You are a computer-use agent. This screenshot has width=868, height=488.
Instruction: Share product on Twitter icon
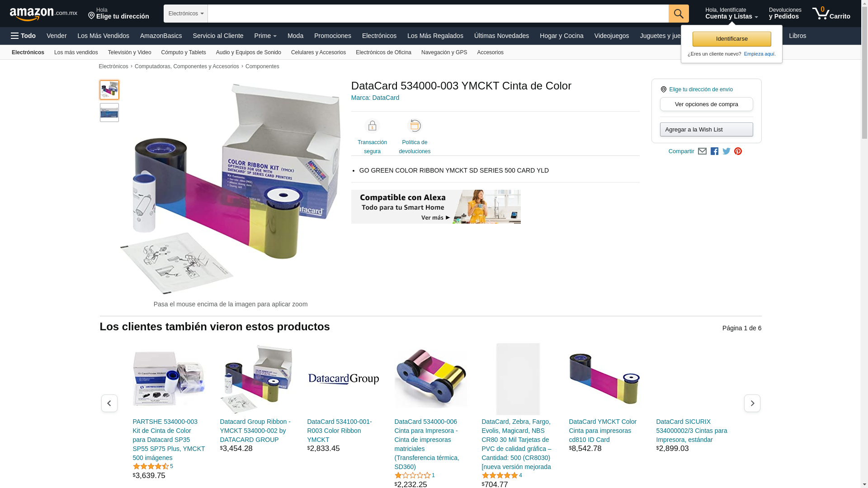(726, 151)
